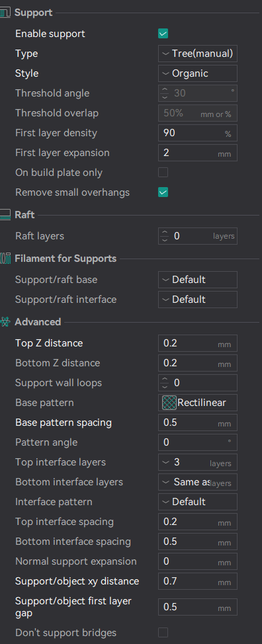Decrease Raft layers with down arrow
The height and width of the screenshot is (644, 262).
click(165, 240)
